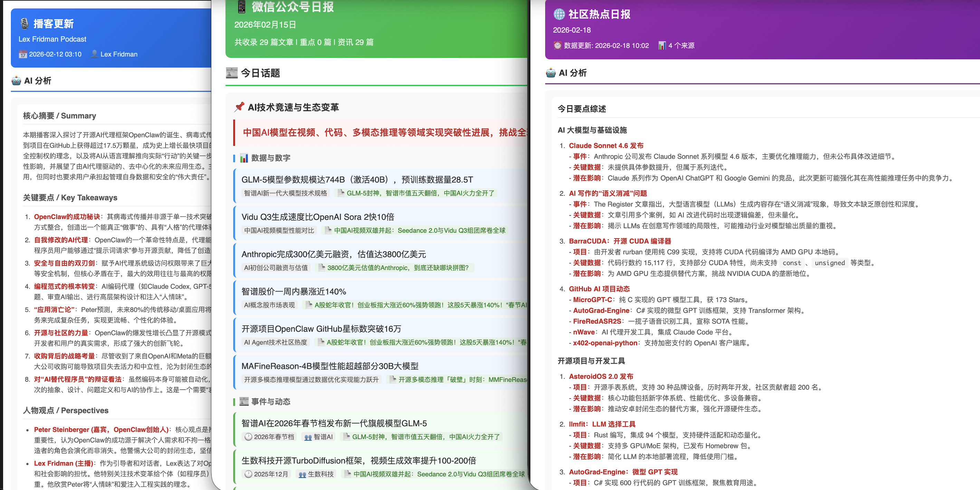
Task: Click the microphone icon beside 播客更新
Action: [x=25, y=23]
